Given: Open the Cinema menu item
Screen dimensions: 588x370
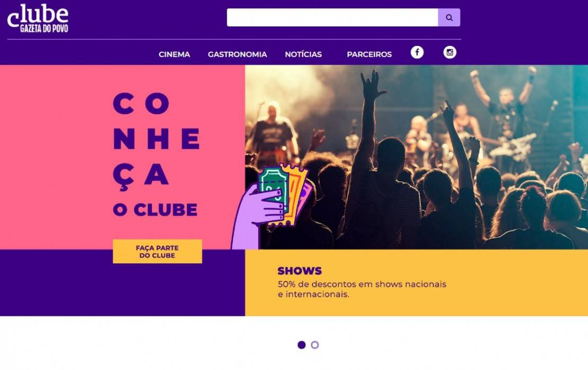Looking at the screenshot, I should (174, 55).
